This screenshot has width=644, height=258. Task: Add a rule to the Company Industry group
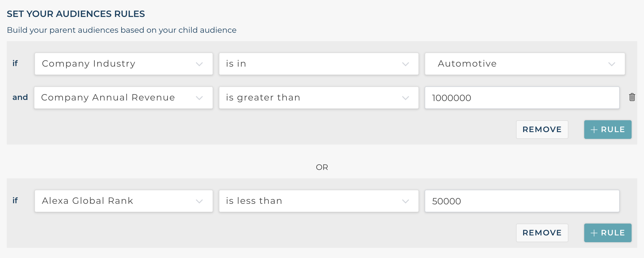(608, 130)
